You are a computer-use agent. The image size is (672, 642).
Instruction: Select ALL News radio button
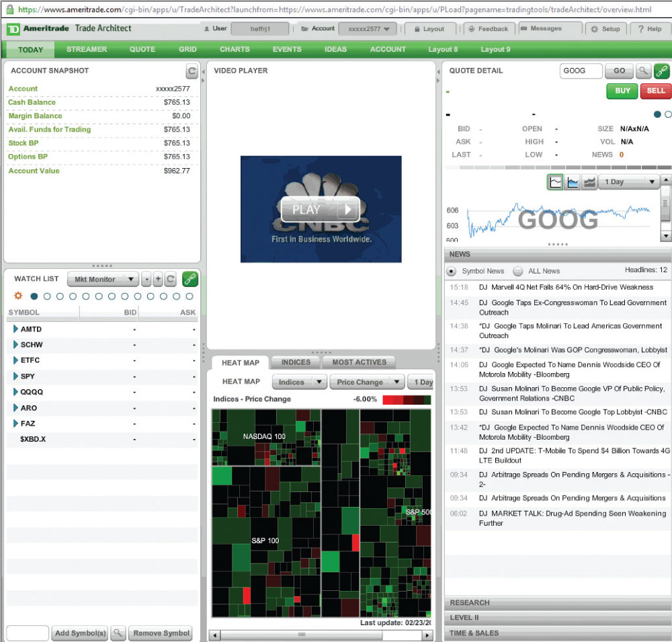[x=517, y=272]
